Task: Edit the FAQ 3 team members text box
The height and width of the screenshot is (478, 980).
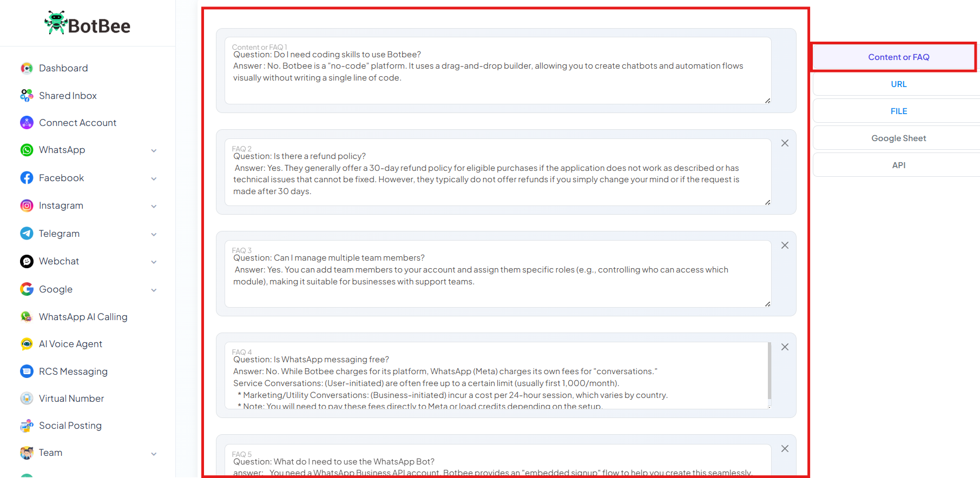Action: click(498, 274)
